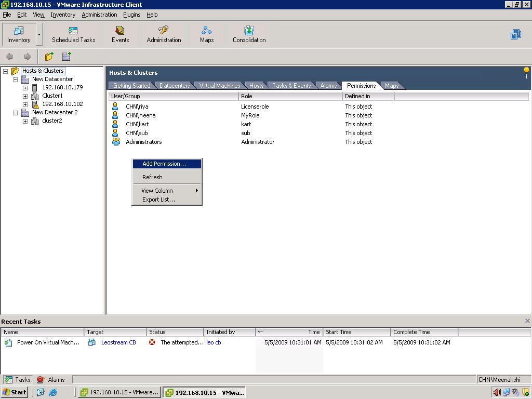Click the VMware logo icon at top right
532x399 pixels.
(516, 34)
